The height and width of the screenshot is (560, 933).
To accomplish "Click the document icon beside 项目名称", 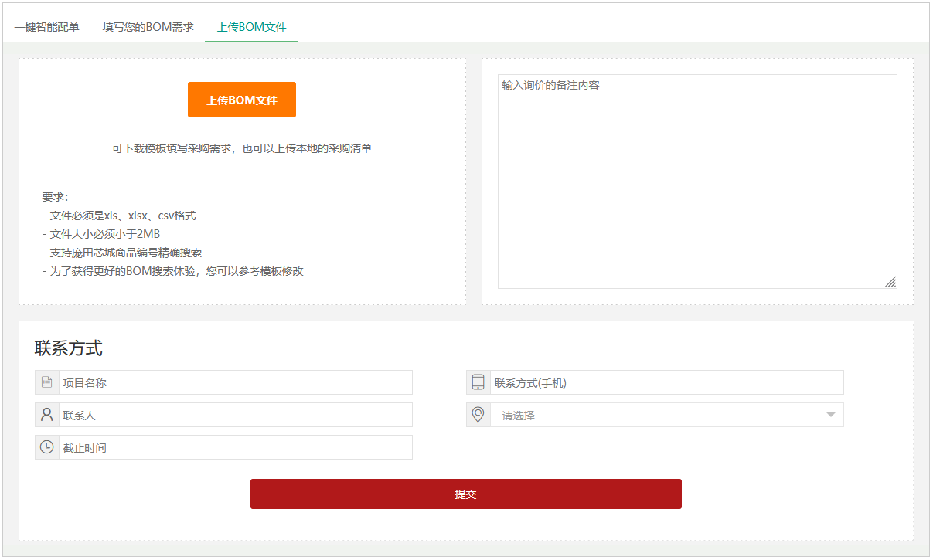I will [47, 382].
